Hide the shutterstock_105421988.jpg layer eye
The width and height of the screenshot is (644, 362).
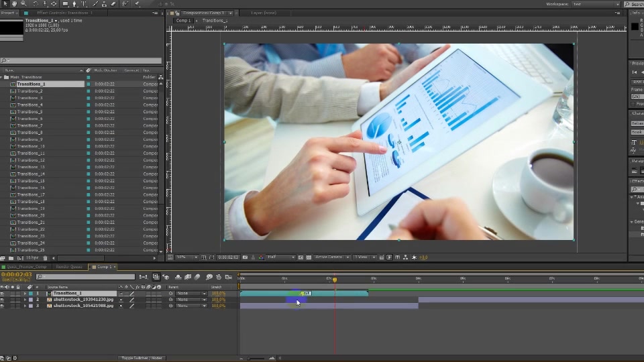pyautogui.click(x=3, y=306)
